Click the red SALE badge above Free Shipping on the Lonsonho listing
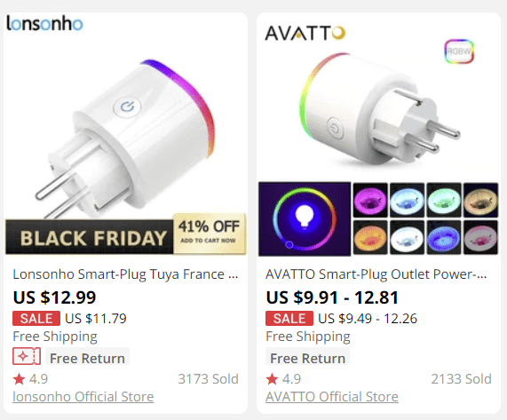This screenshot has width=507, height=420. click(36, 319)
